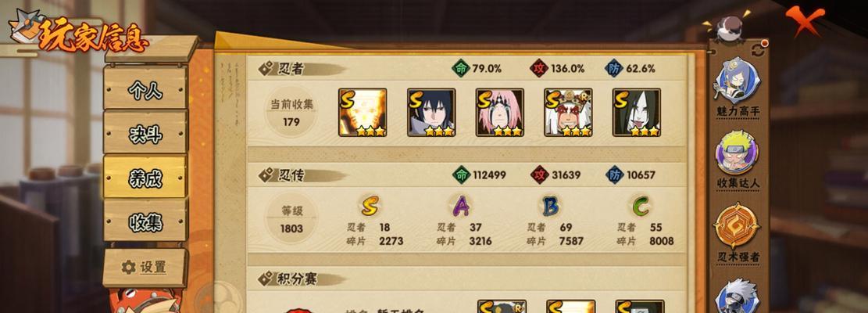Open the Sasuke ninja portrait
The width and height of the screenshot is (868, 313).
click(x=431, y=113)
